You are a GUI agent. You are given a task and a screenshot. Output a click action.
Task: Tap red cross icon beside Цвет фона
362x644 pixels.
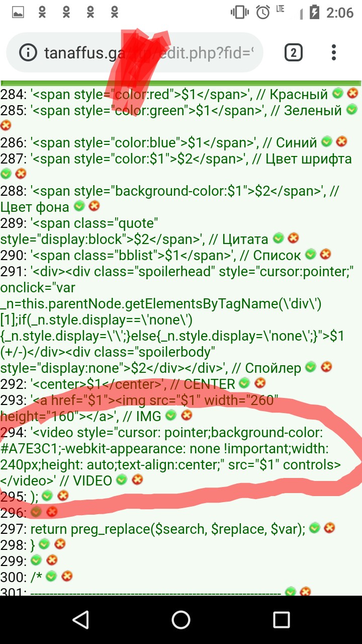pos(94,206)
